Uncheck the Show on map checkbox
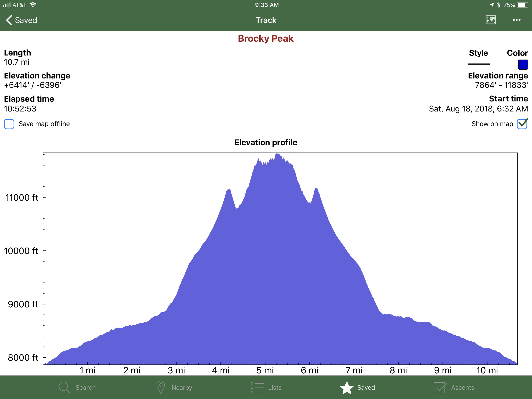The height and width of the screenshot is (399, 532). coord(522,124)
